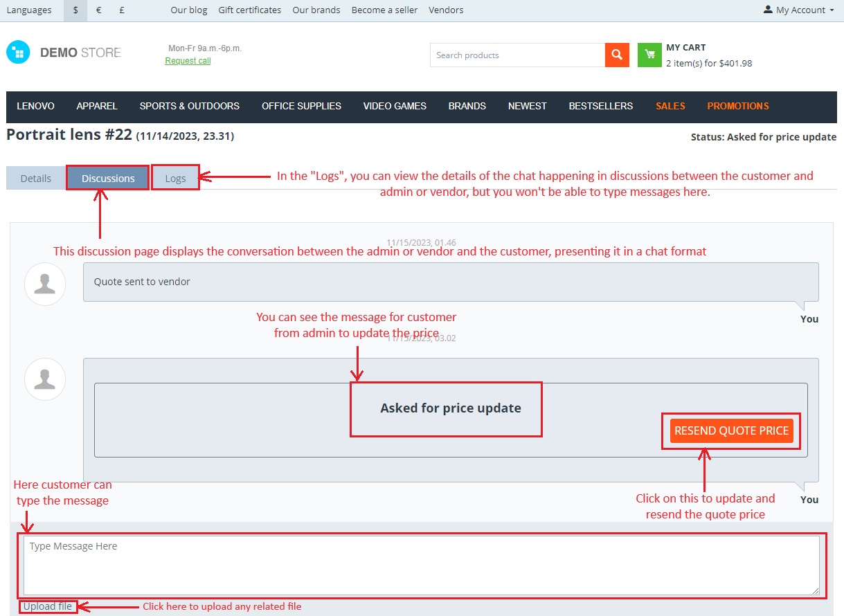The image size is (844, 616).
Task: Select dollar currency
Action: coord(75,10)
